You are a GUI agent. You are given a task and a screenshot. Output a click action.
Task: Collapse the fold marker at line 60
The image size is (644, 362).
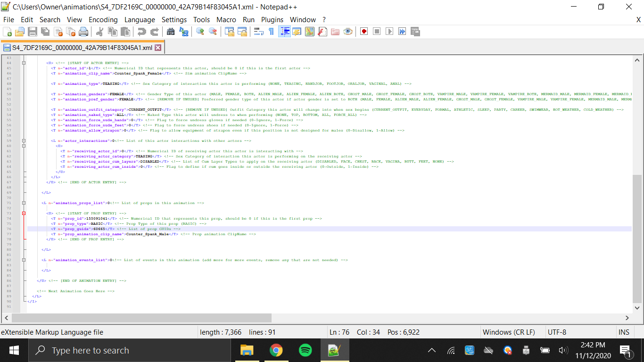(23, 146)
